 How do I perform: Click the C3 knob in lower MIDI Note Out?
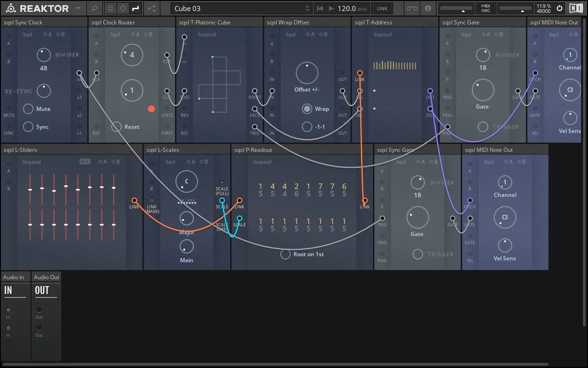pos(505,218)
